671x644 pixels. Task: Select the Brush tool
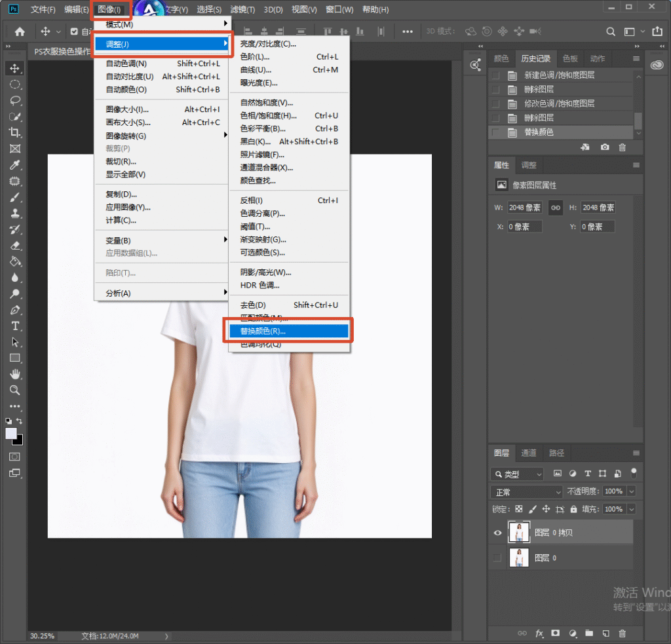point(15,197)
